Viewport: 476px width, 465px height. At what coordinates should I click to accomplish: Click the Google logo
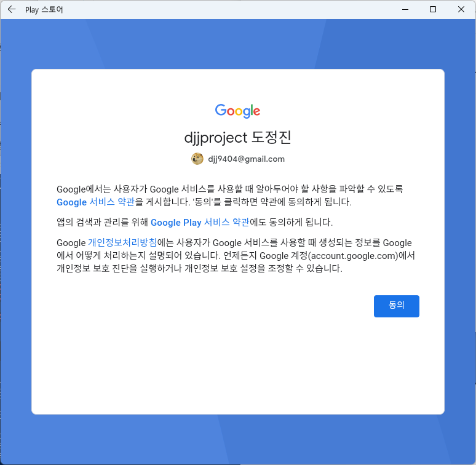coord(238,111)
